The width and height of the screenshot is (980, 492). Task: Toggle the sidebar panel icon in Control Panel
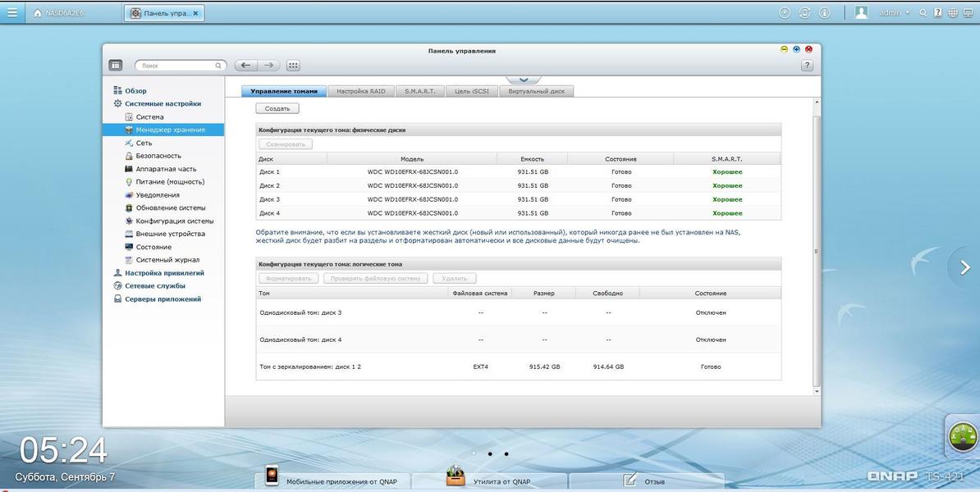click(116, 66)
